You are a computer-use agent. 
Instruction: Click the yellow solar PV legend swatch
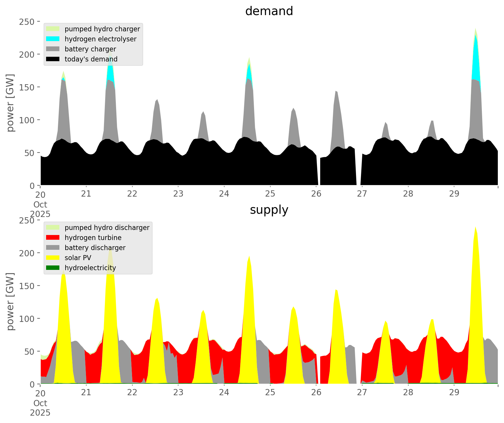point(53,258)
